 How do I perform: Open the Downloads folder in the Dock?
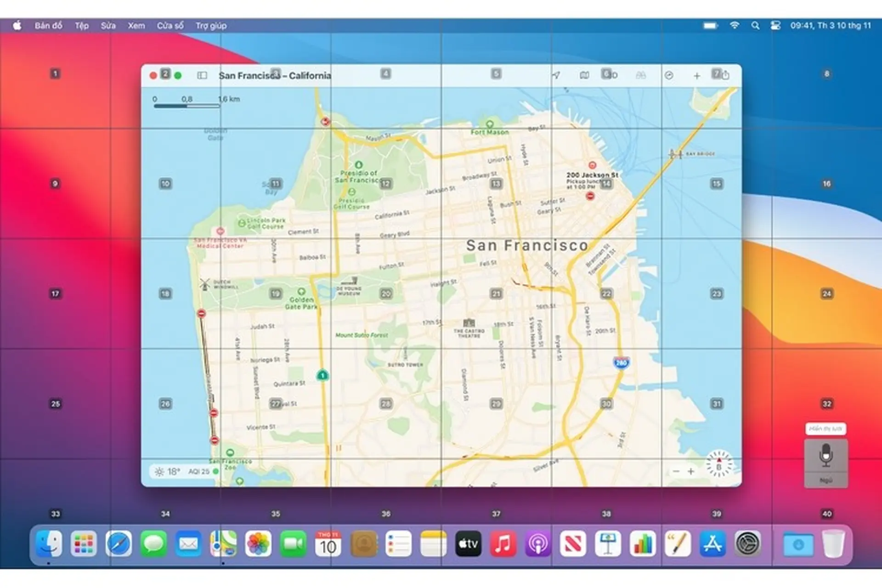tap(798, 545)
